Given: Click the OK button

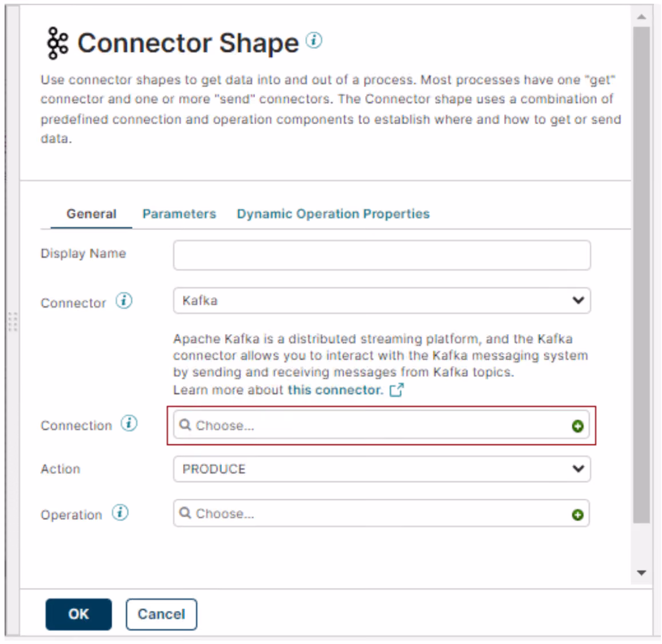Looking at the screenshot, I should click(78, 614).
